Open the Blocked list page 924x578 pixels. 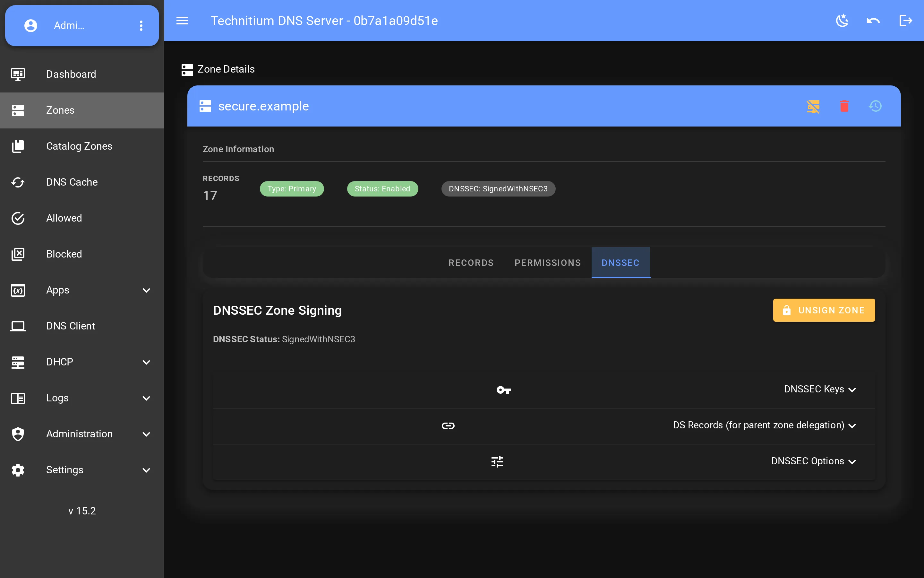(x=82, y=254)
